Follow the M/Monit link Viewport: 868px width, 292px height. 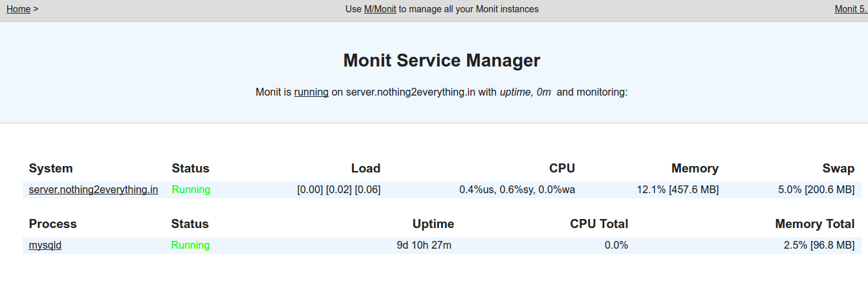(x=380, y=9)
